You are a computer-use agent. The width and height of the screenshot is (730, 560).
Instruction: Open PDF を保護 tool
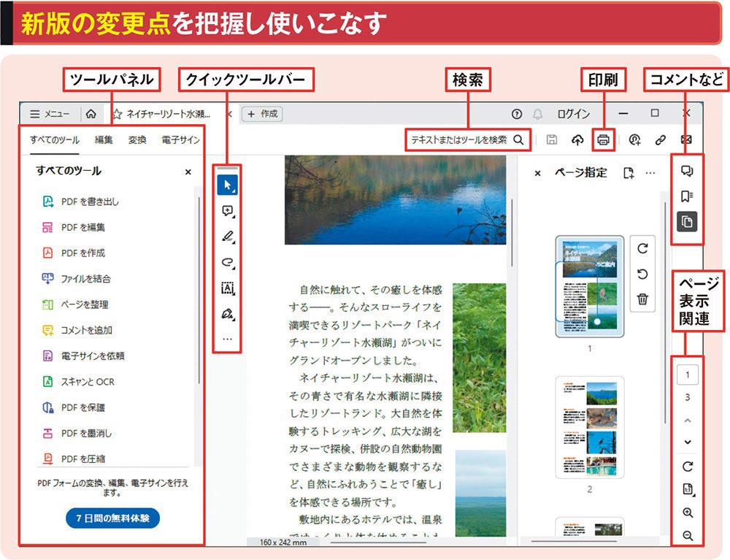[74, 407]
